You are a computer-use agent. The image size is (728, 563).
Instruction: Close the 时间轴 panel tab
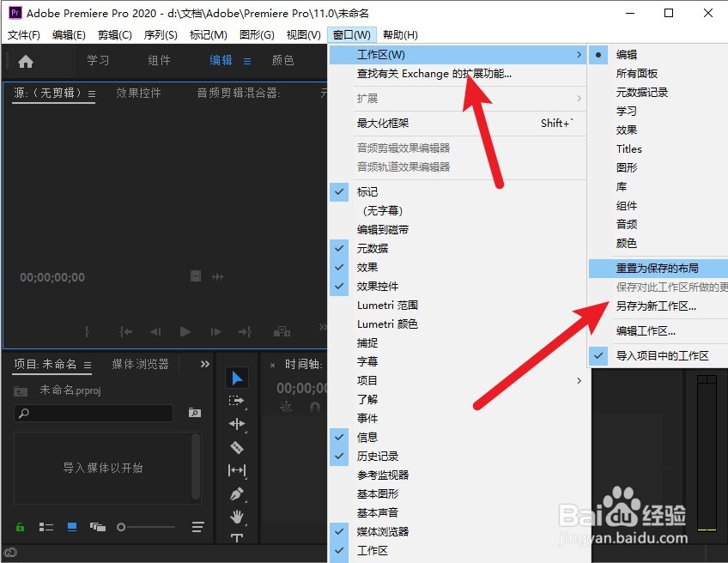pyautogui.click(x=272, y=366)
